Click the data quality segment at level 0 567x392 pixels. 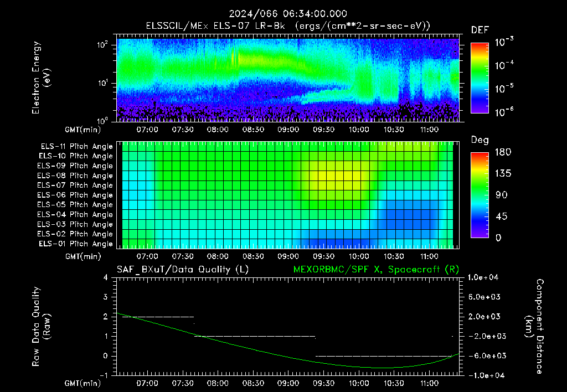384,356
